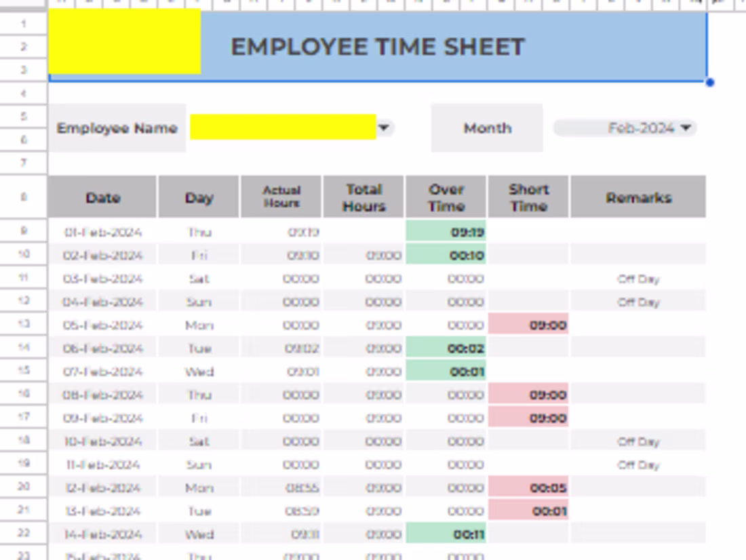Click the dropdown arrow beside the yellow name field
This screenshot has width=746, height=560.
(385, 128)
